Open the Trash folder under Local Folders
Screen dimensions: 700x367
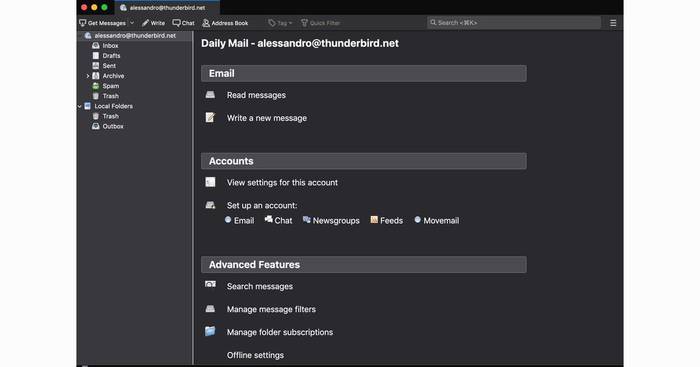(110, 116)
